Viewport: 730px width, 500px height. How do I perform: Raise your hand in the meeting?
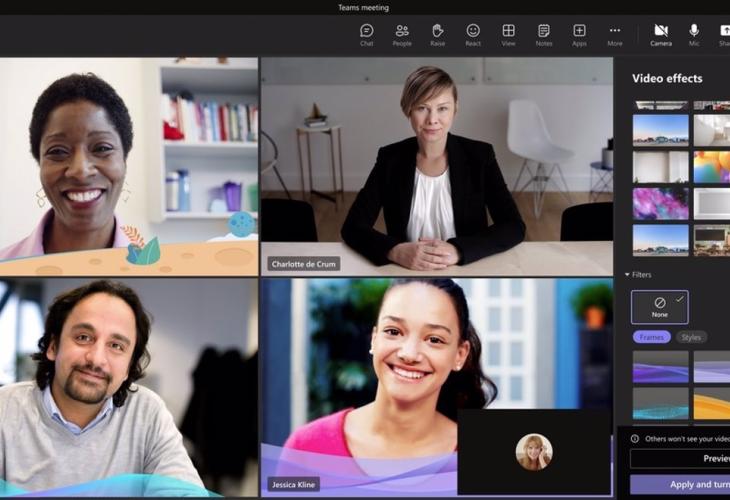[437, 34]
